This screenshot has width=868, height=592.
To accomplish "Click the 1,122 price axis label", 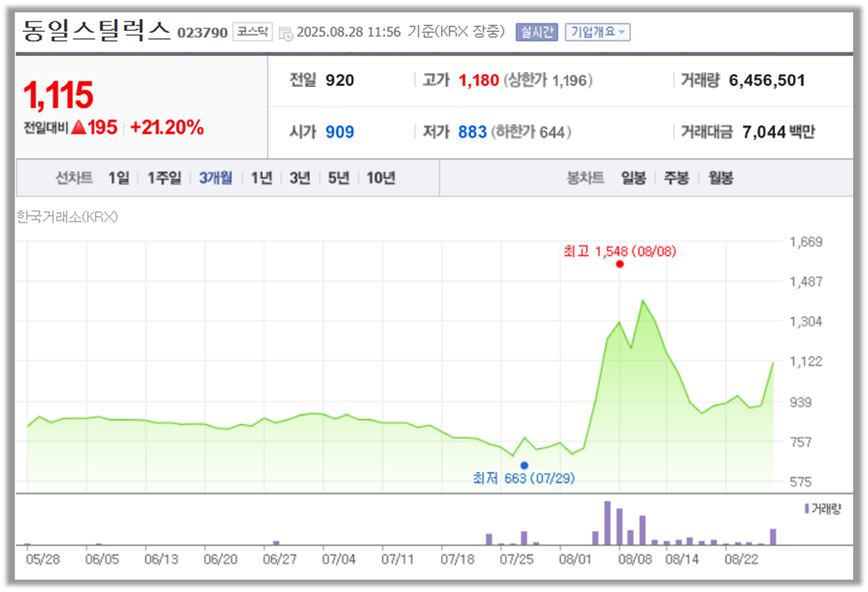I will coord(806,361).
